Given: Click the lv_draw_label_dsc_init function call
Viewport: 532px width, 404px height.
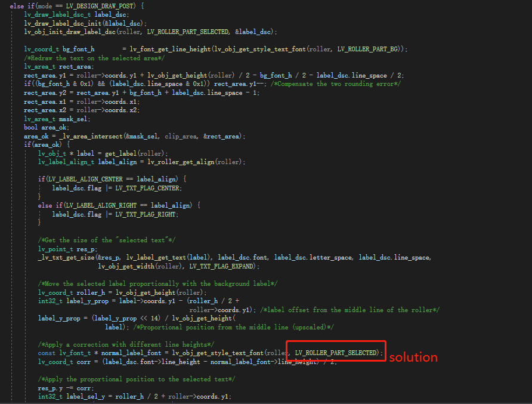Looking at the screenshot, I should point(85,23).
